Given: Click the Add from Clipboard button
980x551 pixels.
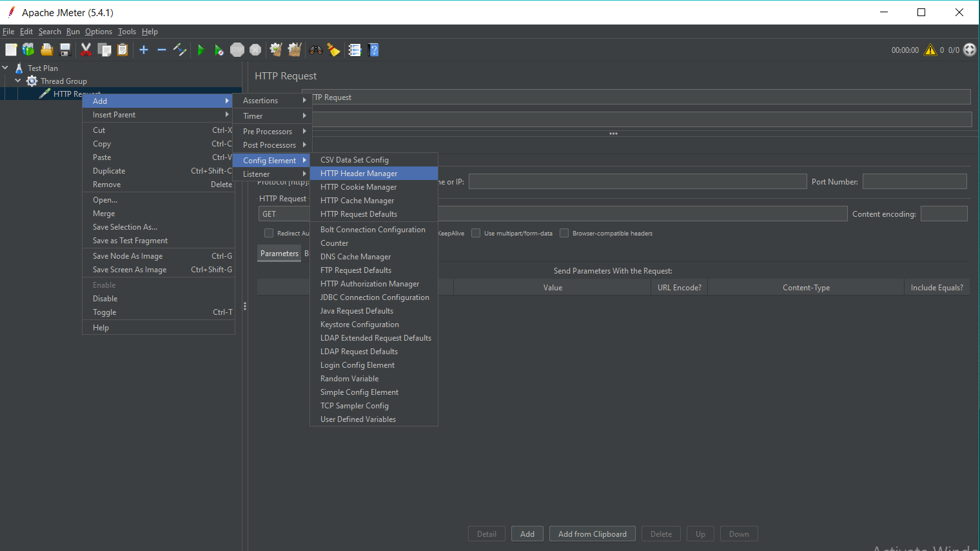Looking at the screenshot, I should pyautogui.click(x=592, y=534).
